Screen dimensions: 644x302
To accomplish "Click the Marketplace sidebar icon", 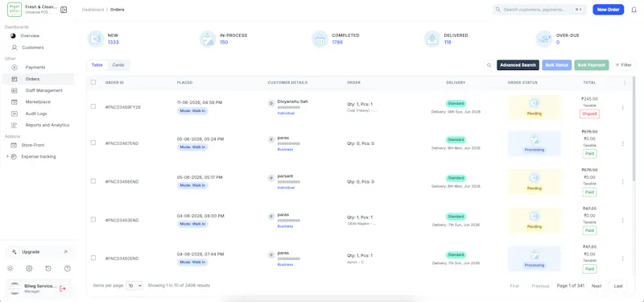I will pos(14,102).
